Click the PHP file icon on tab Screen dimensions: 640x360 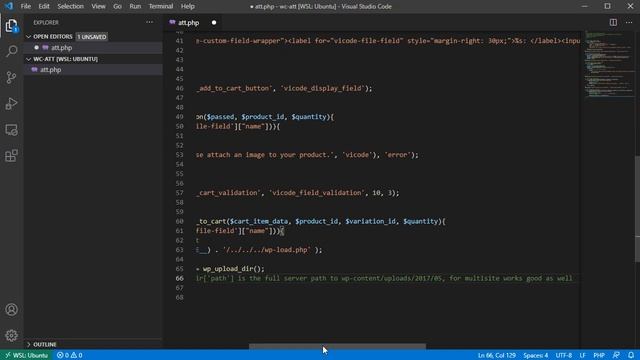[x=172, y=22]
